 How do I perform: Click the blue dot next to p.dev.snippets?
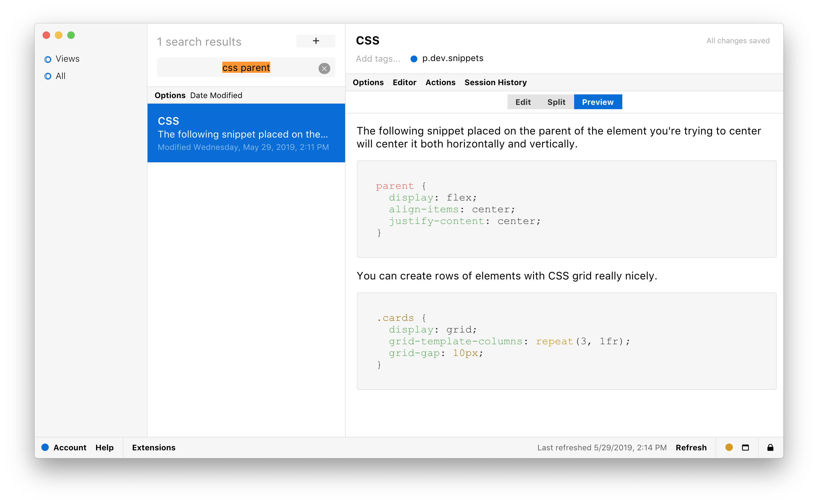[x=414, y=59]
